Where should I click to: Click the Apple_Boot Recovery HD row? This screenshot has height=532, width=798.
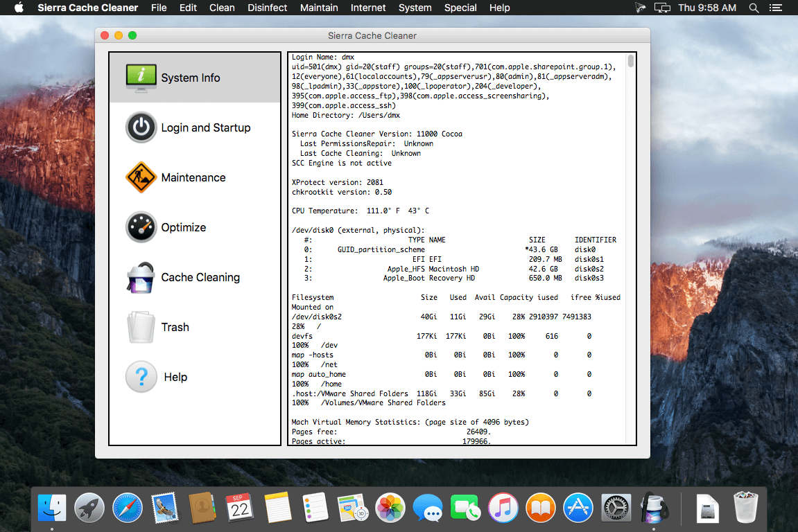tap(454, 278)
